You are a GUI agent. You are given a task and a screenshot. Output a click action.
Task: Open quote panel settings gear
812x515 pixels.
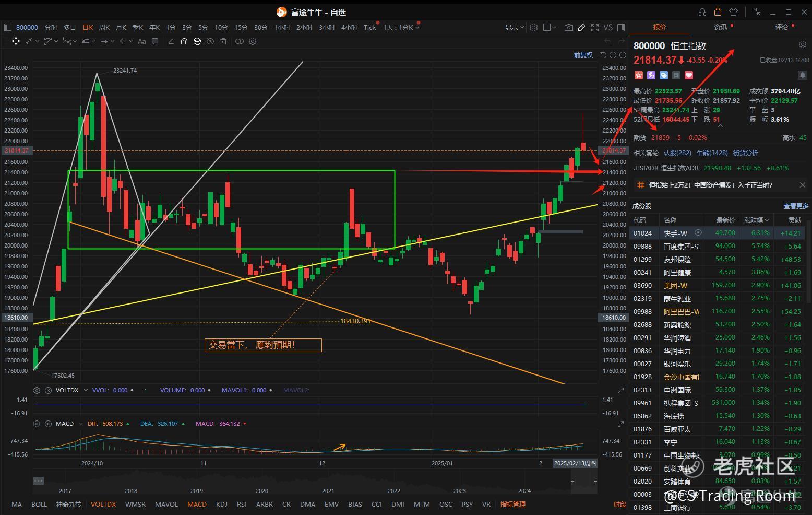[803, 45]
